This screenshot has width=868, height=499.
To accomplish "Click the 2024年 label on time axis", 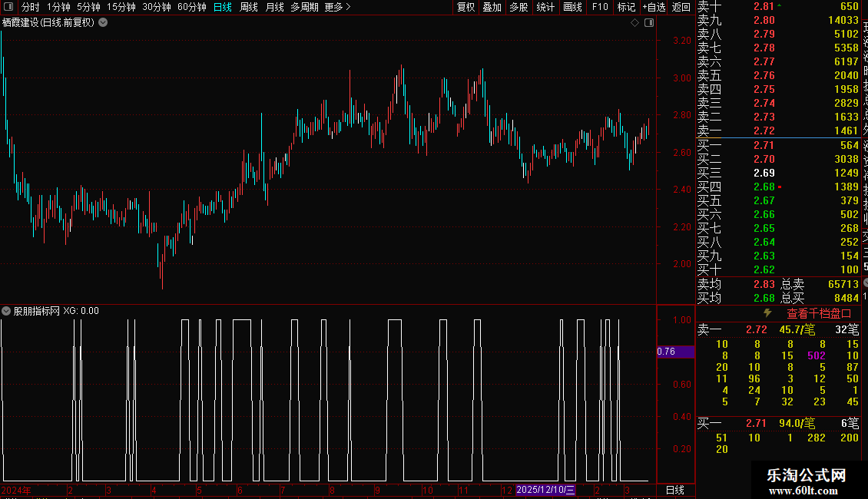I will pos(16,490).
